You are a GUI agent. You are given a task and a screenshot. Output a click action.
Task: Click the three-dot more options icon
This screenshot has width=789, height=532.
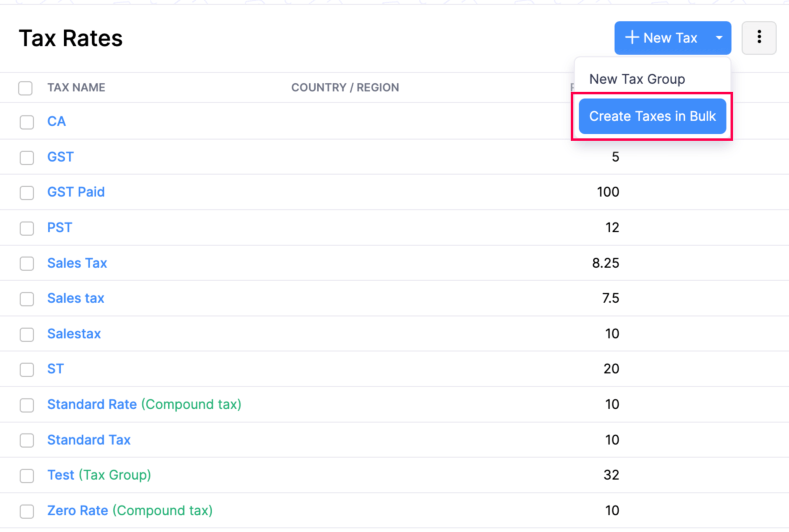click(758, 38)
